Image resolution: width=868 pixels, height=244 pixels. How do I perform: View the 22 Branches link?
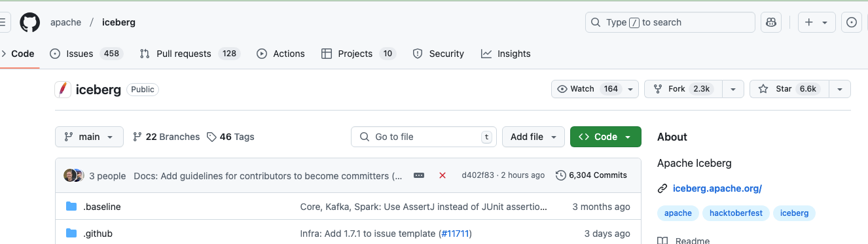[x=166, y=137]
